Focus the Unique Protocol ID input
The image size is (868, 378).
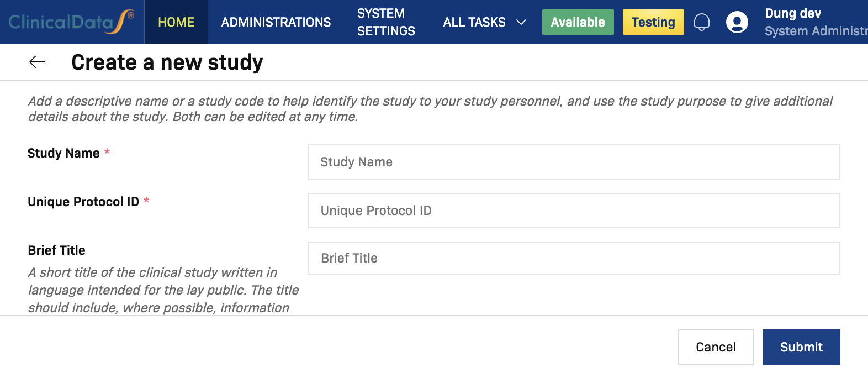pos(573,211)
